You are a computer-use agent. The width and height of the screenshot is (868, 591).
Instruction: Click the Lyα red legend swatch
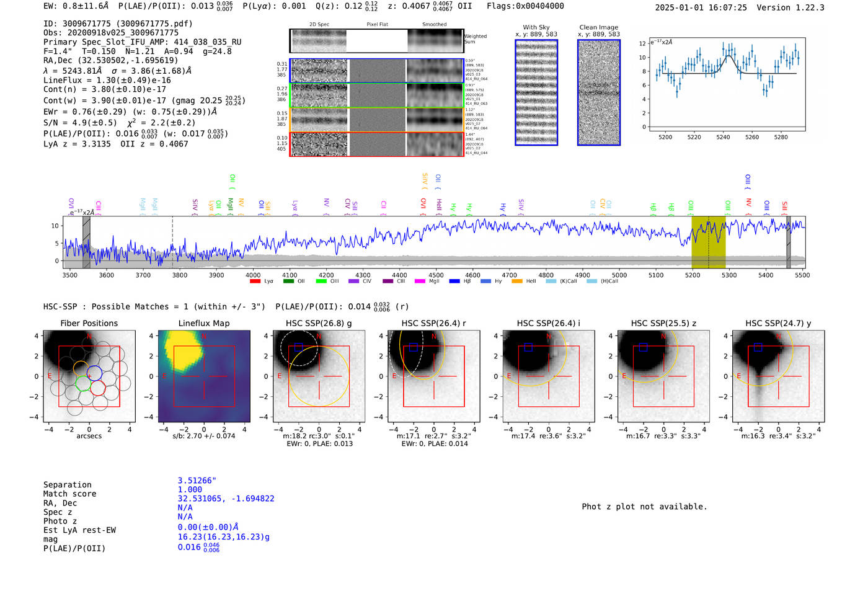tap(255, 282)
